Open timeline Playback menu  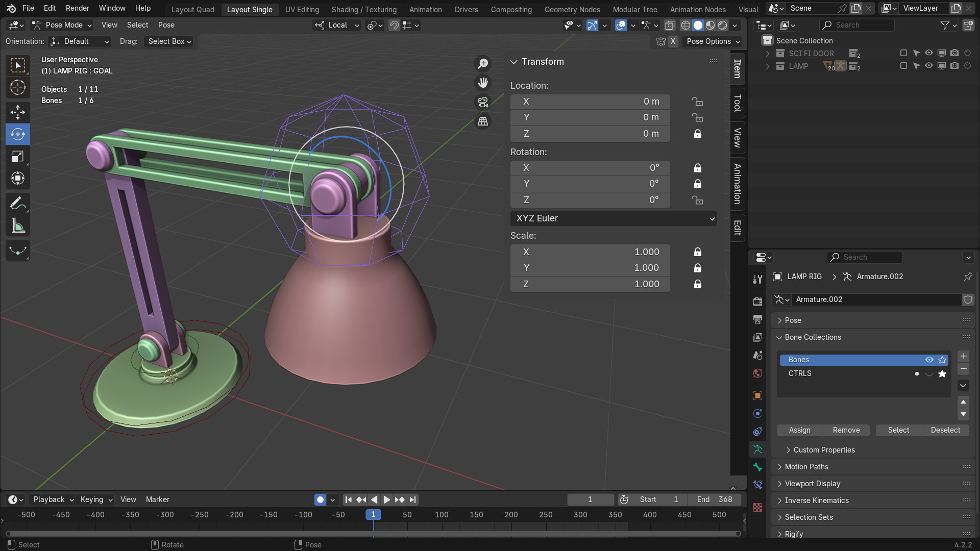[x=53, y=499]
